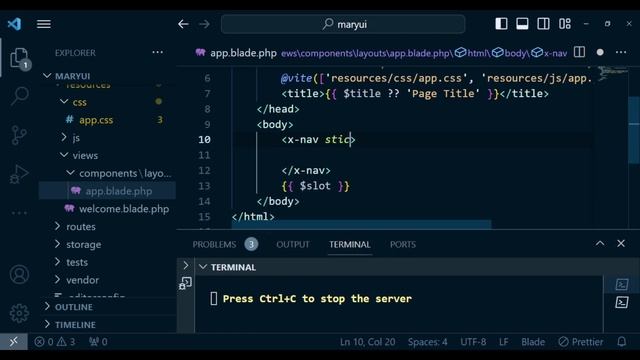The height and width of the screenshot is (360, 640).
Task: Open the Explorer view in the activity bar
Action: tap(19, 58)
